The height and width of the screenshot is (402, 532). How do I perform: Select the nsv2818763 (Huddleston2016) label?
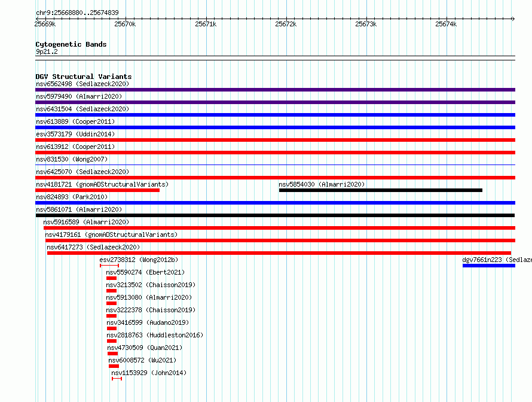pos(155,335)
